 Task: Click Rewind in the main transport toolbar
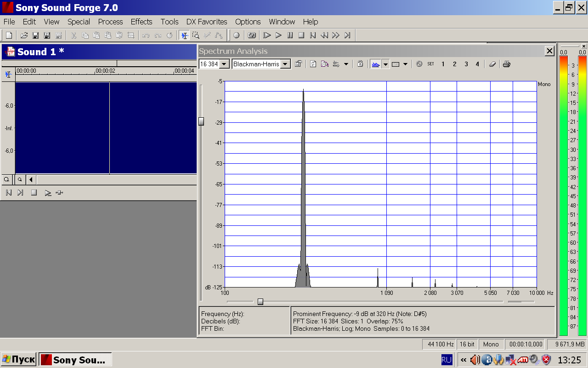[x=324, y=35]
